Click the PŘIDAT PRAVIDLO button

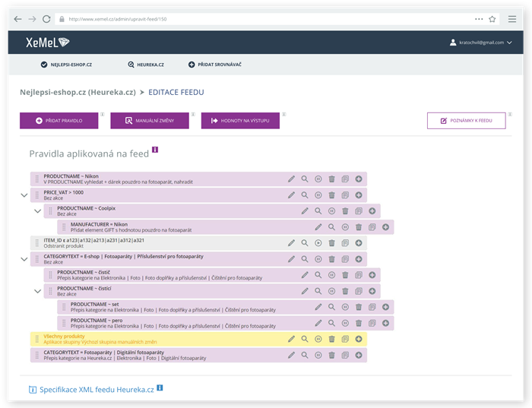[59, 121]
